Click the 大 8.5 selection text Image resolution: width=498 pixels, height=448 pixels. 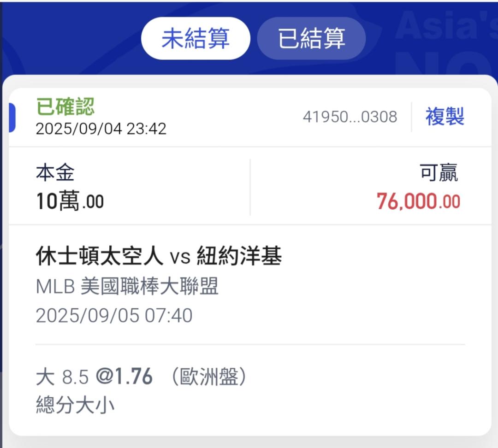pyautogui.click(x=62, y=377)
